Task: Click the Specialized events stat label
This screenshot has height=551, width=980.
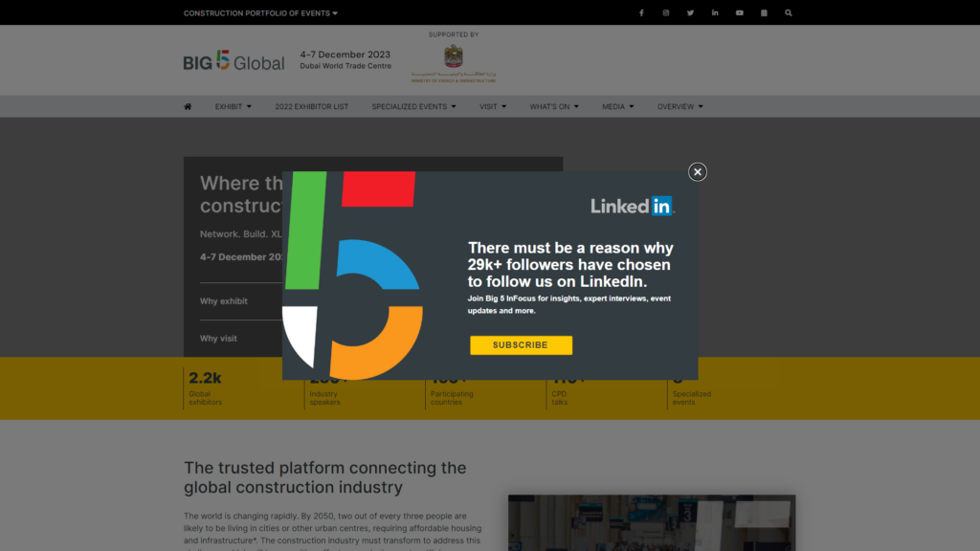Action: (691, 398)
